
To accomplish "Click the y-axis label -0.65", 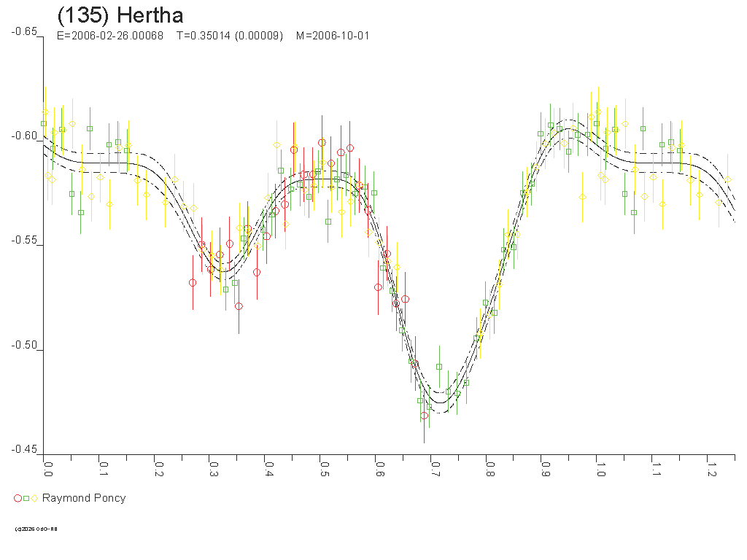I will click(x=24, y=31).
